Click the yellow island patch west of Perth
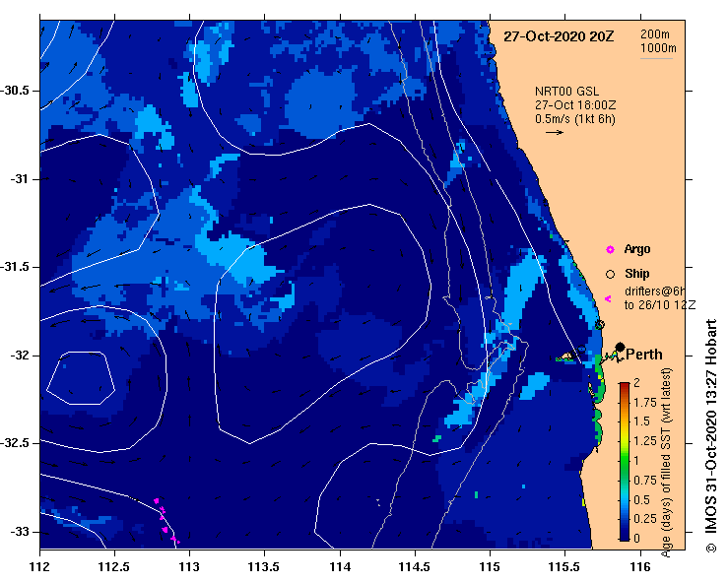The image size is (728, 583). [x=567, y=356]
